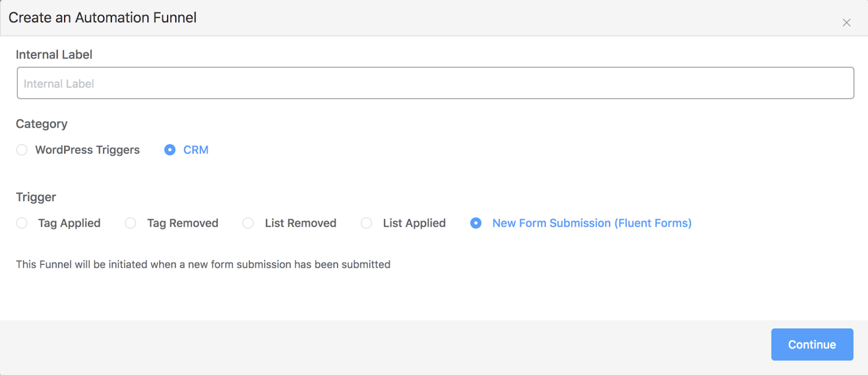Click the List Applied label text
This screenshot has width=868, height=375.
pos(414,223)
